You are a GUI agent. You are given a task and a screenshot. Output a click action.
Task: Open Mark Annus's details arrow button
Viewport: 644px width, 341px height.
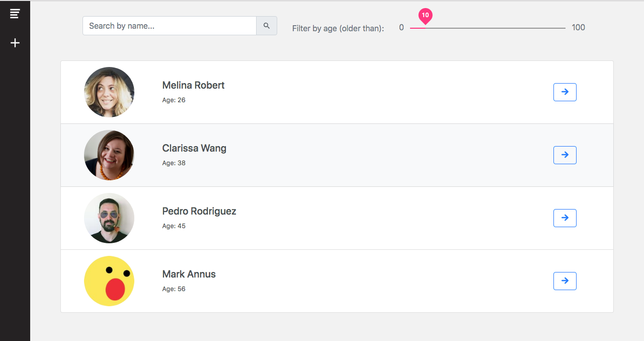(x=565, y=281)
